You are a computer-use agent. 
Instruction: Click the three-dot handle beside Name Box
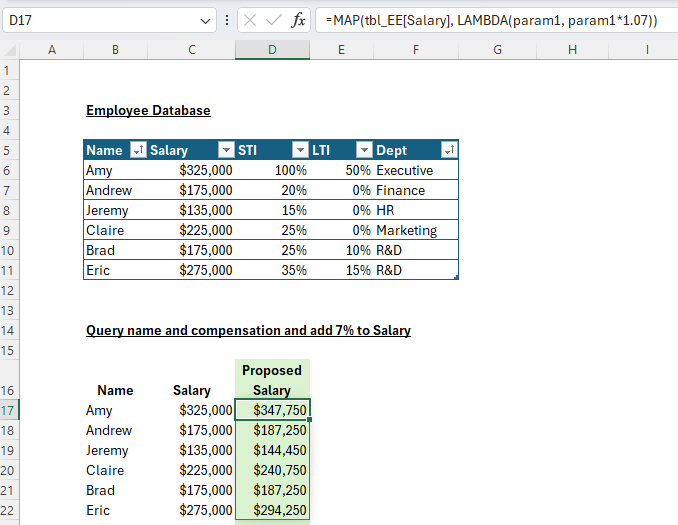point(227,20)
